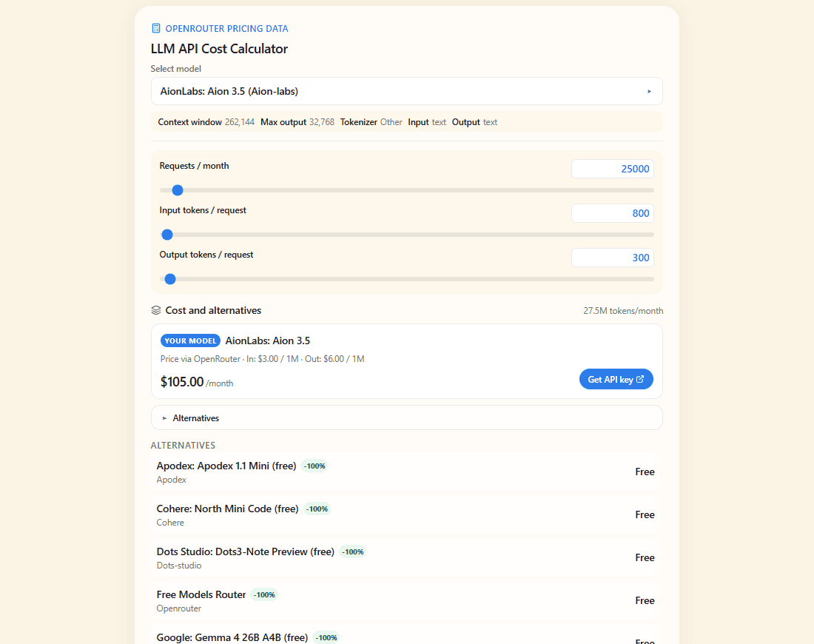Click the external link icon in Get API key
Screen dimensions: 814x644
(640, 379)
